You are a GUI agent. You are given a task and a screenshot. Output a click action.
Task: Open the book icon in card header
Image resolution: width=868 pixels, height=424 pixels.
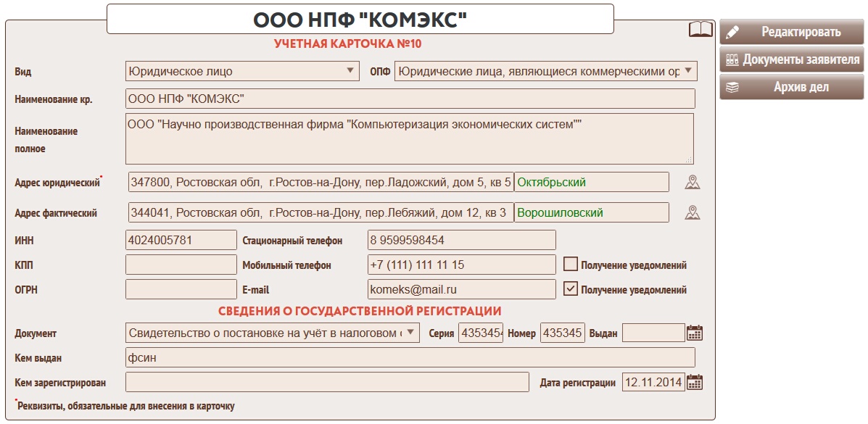(x=700, y=30)
